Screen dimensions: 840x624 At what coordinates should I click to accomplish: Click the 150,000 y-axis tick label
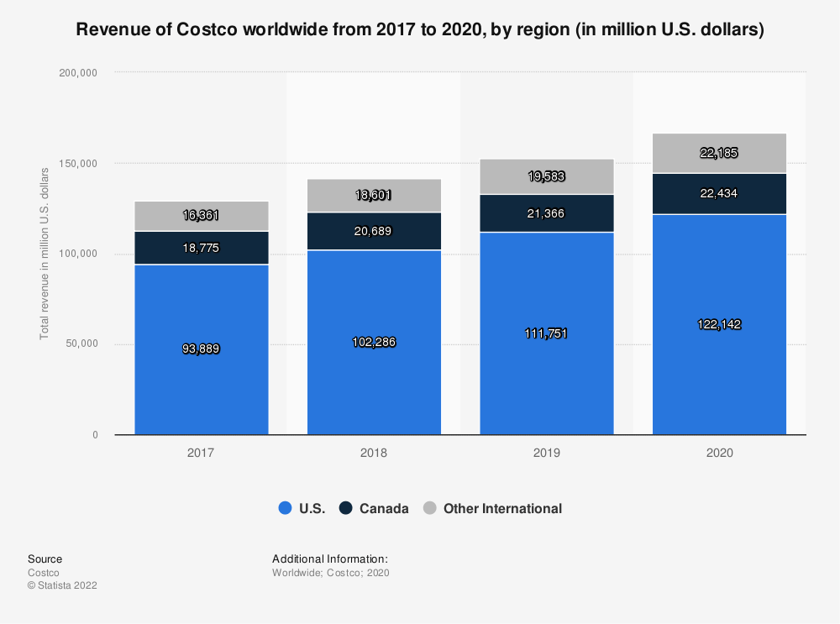(x=78, y=164)
